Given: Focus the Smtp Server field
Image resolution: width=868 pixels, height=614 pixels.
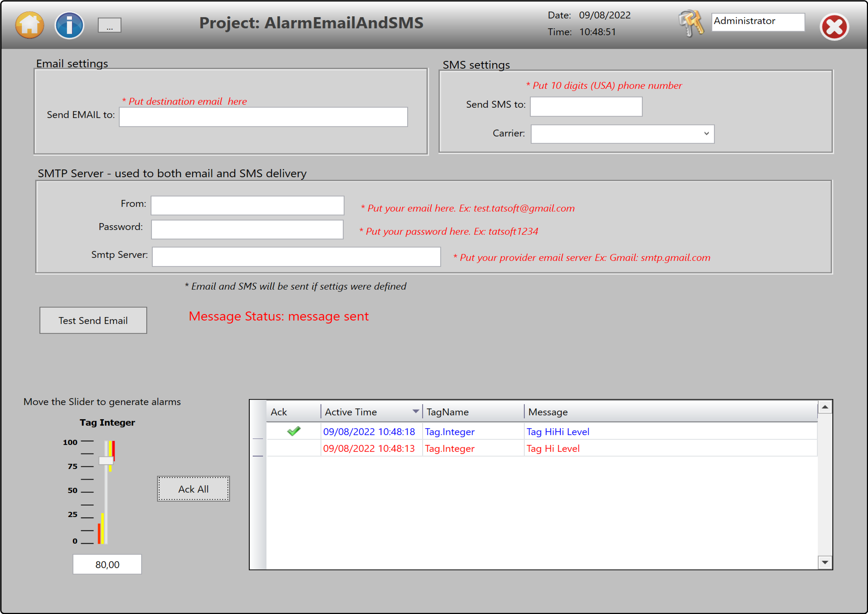Looking at the screenshot, I should (296, 257).
